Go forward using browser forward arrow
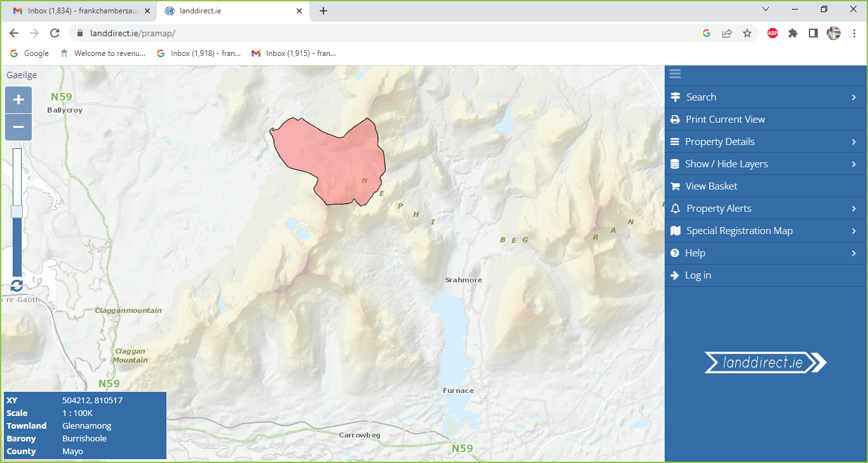868x463 pixels. [34, 33]
